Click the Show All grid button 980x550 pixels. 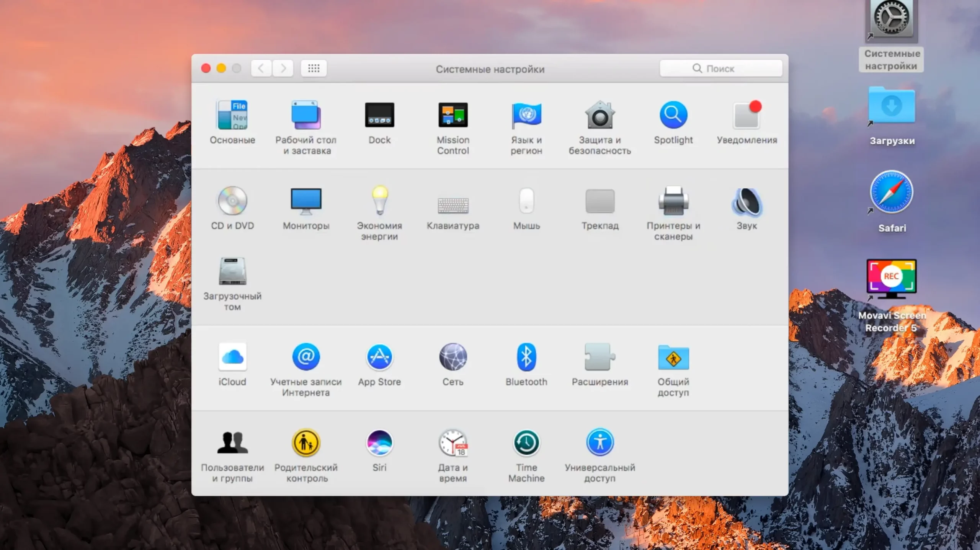(x=314, y=69)
